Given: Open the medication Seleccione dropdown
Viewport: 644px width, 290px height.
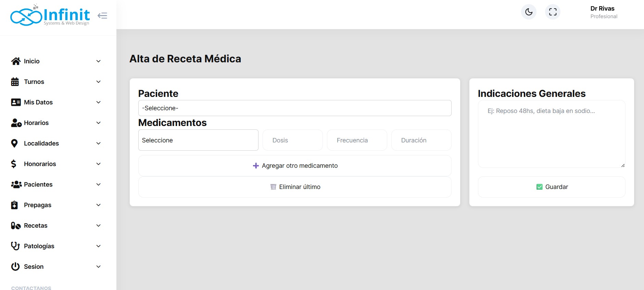Looking at the screenshot, I should [x=198, y=140].
